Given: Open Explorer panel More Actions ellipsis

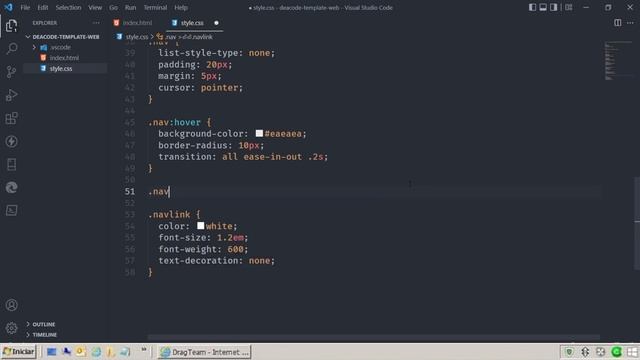Looking at the screenshot, I should (96, 23).
